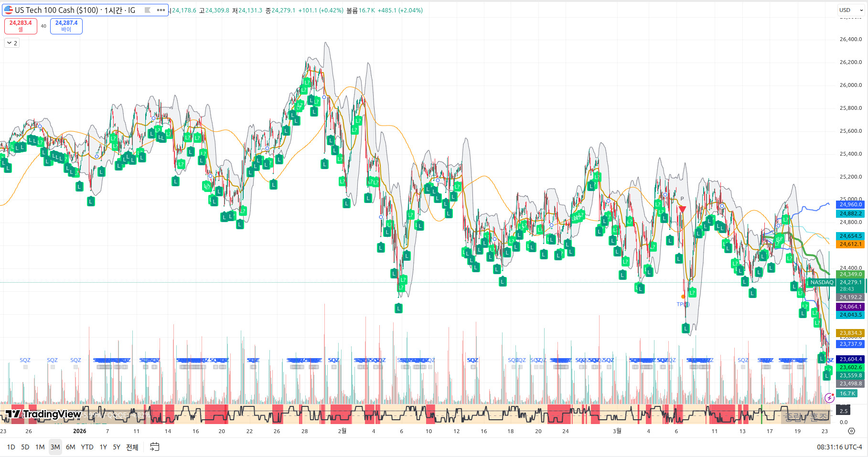Click the red Sell button 24,283.4
Screen dimensions: 868x457
click(21, 26)
